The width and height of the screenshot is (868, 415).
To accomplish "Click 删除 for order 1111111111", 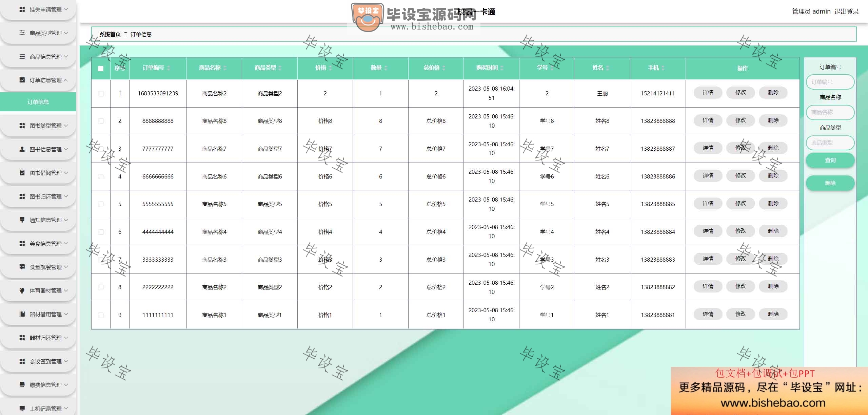I will (773, 314).
